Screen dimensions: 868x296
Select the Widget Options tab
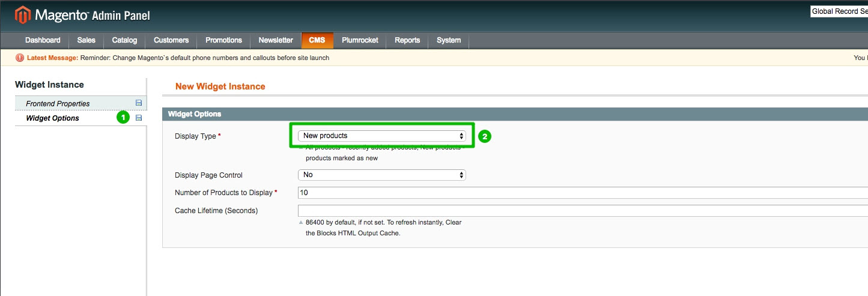click(x=53, y=118)
